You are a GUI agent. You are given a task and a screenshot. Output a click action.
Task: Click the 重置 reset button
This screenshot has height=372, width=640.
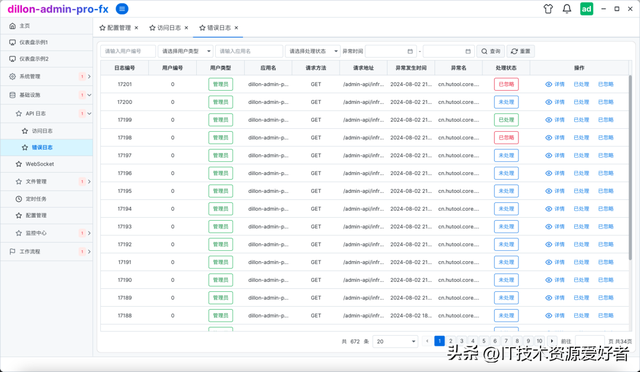520,51
